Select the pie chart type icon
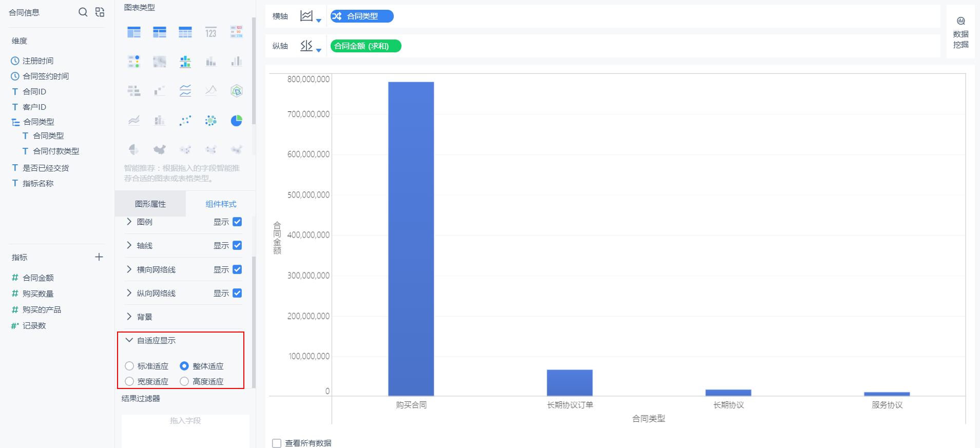This screenshot has width=980, height=448. (236, 121)
